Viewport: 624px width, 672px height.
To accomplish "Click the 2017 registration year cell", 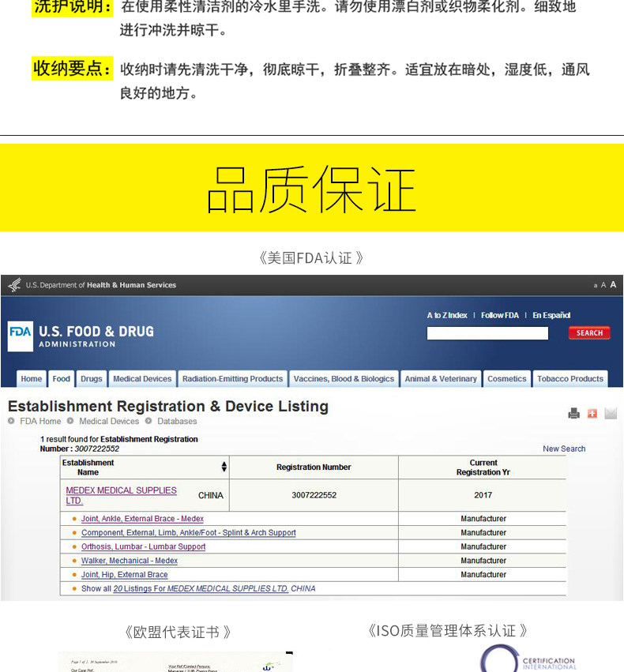I will [x=483, y=495].
